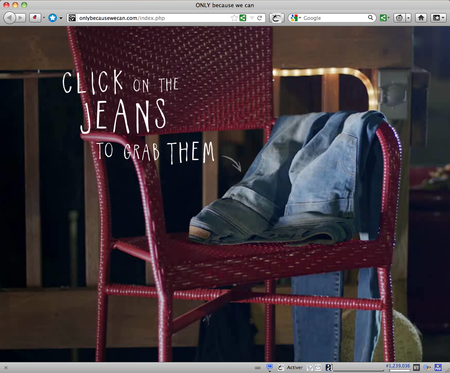Reload the page with the refresh icon
Screen dimensions: 450x373
click(260, 18)
